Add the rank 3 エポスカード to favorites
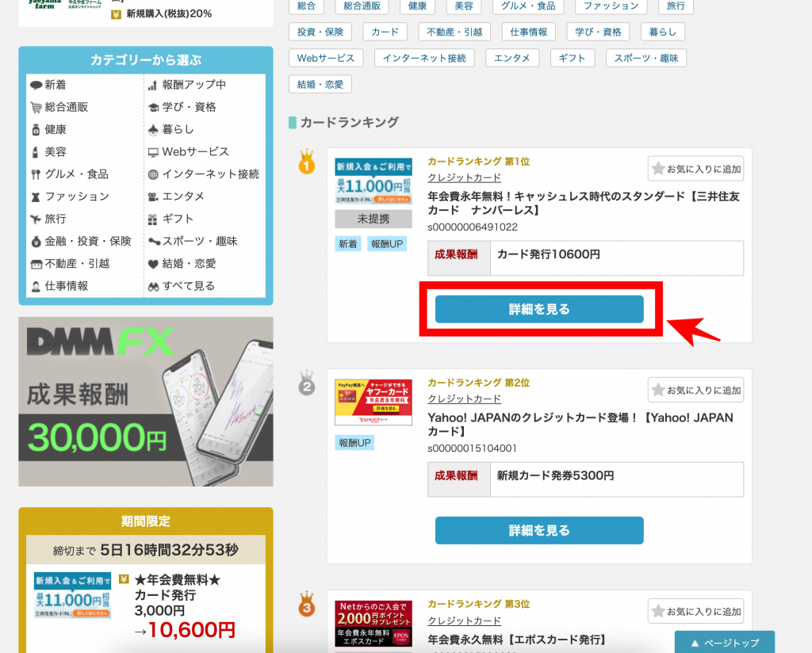 [695, 611]
